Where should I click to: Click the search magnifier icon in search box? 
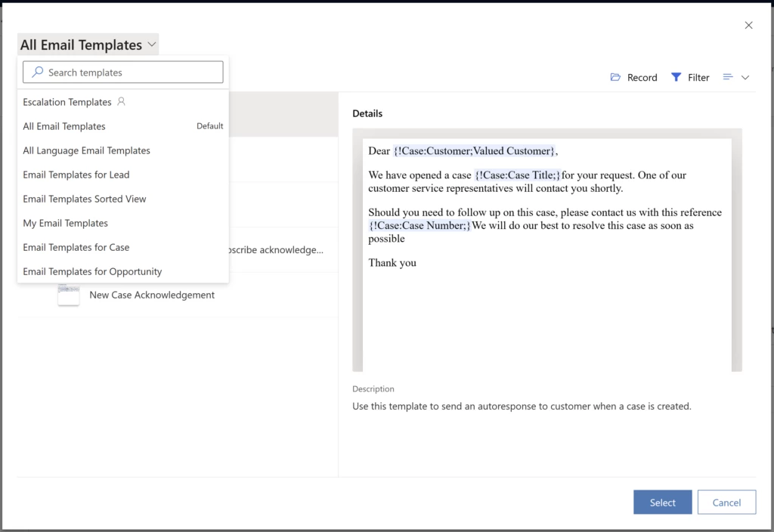(x=36, y=72)
